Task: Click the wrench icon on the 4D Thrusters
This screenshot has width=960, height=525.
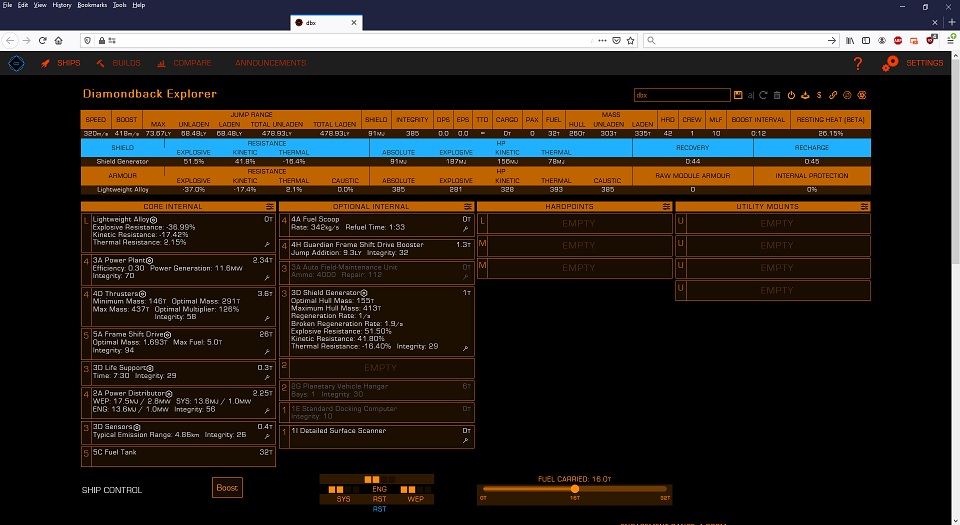Action: (x=267, y=318)
